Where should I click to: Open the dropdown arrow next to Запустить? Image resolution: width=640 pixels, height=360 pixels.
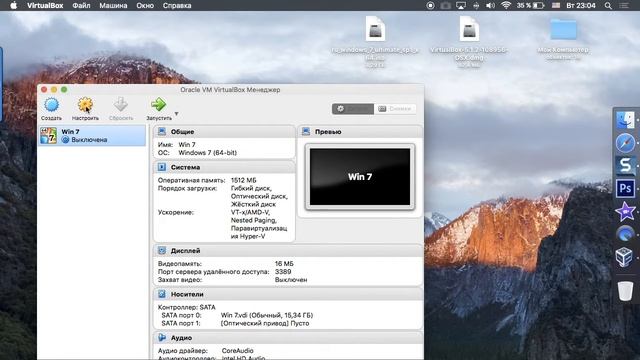tap(176, 114)
